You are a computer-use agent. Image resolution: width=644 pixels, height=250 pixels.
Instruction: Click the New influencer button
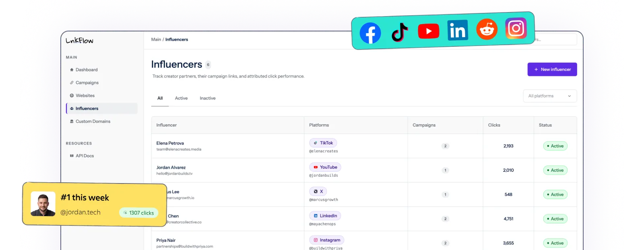click(x=552, y=69)
